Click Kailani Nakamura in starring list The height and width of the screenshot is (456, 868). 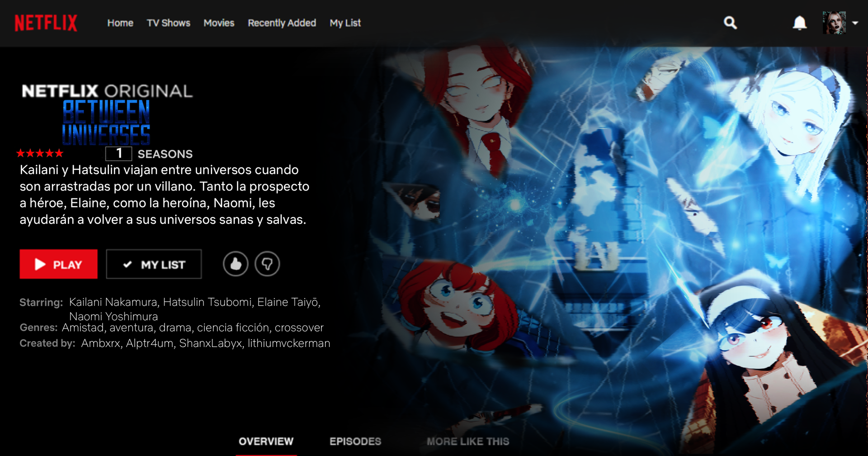[x=113, y=302]
